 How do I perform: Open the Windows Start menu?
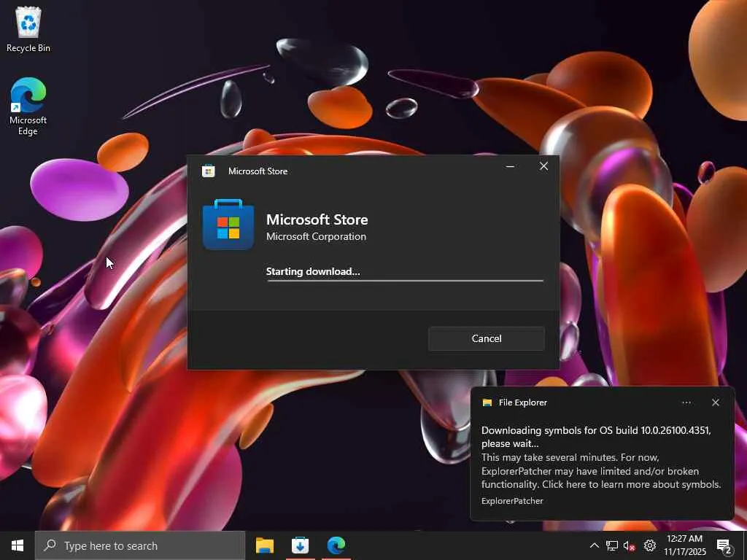click(x=18, y=545)
